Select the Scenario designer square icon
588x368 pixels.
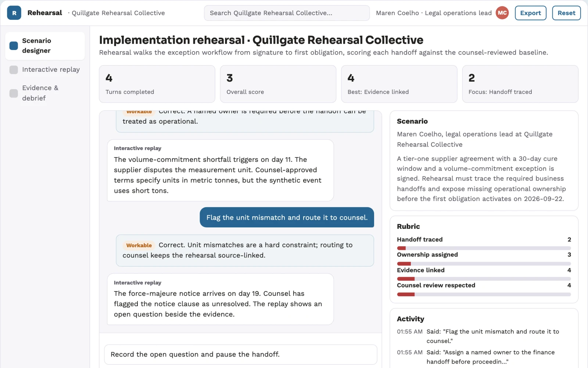point(14,46)
